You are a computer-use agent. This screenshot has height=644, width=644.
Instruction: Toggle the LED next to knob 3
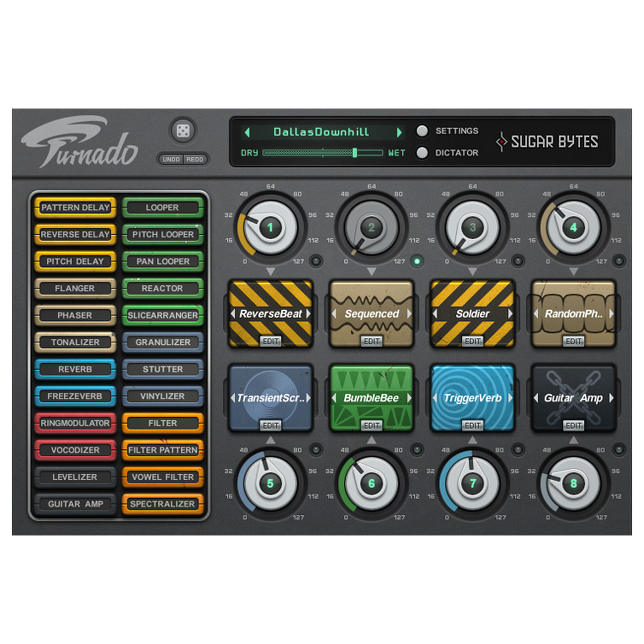point(518,261)
